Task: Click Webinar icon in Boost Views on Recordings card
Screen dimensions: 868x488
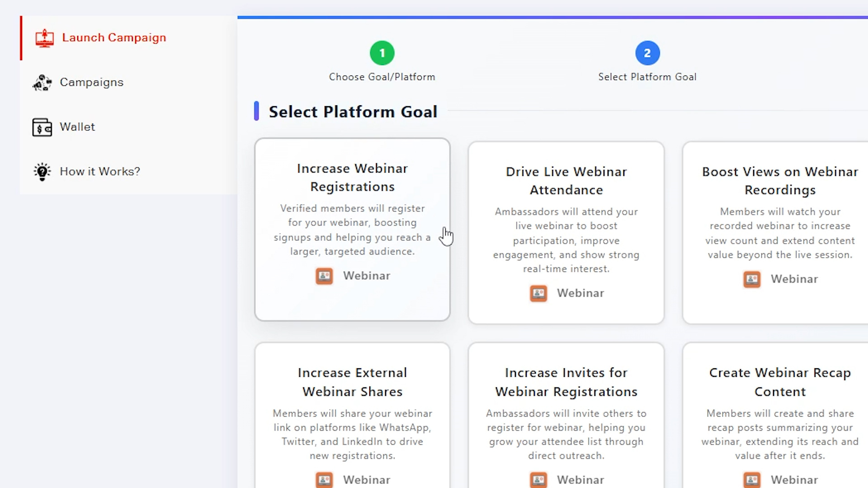Action: [752, 279]
